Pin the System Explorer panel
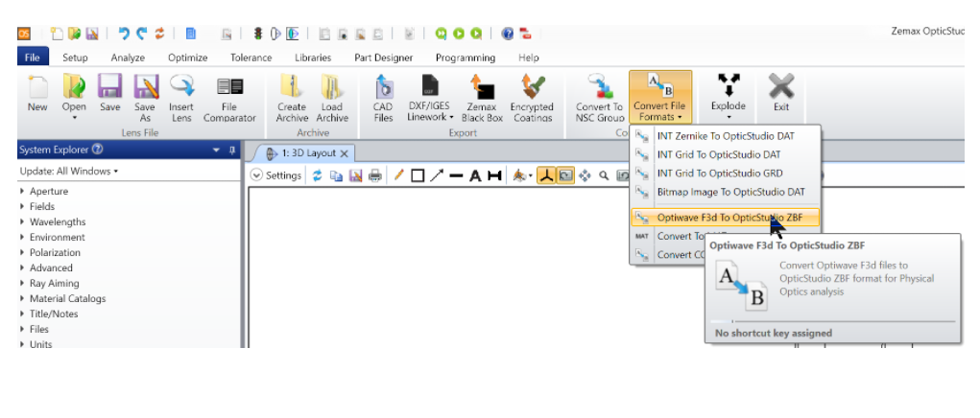Viewport: 980px width, 418px height. point(232,150)
